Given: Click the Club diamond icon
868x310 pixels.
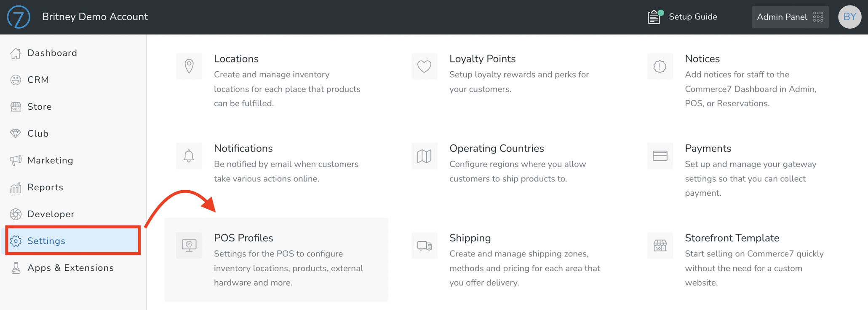Looking at the screenshot, I should click(16, 133).
